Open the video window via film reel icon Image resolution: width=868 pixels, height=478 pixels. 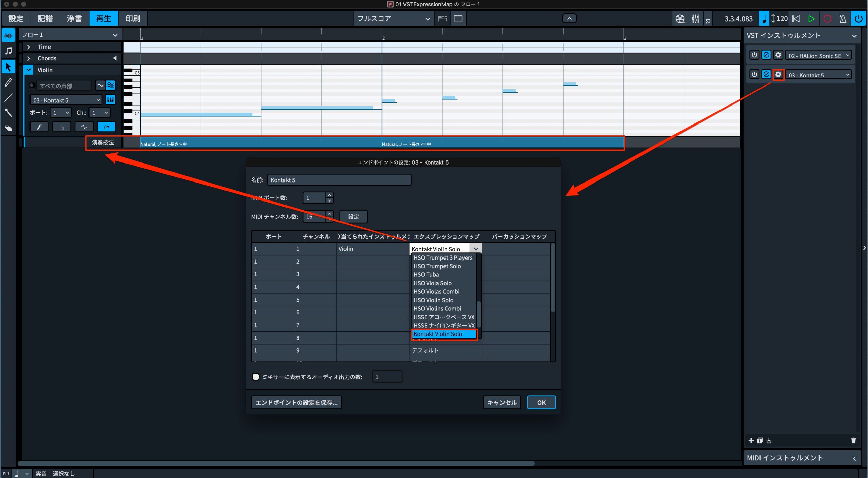point(680,19)
